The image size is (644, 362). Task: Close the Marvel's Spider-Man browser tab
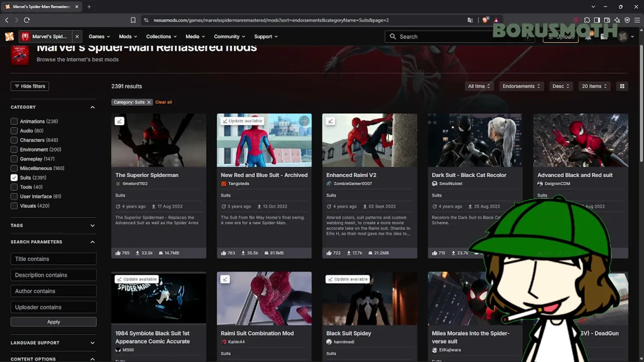(77, 7)
